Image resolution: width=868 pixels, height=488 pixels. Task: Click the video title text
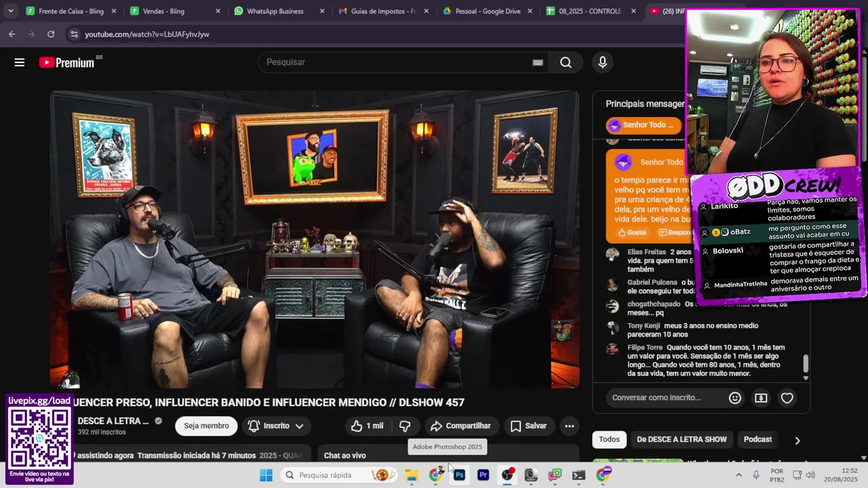267,403
